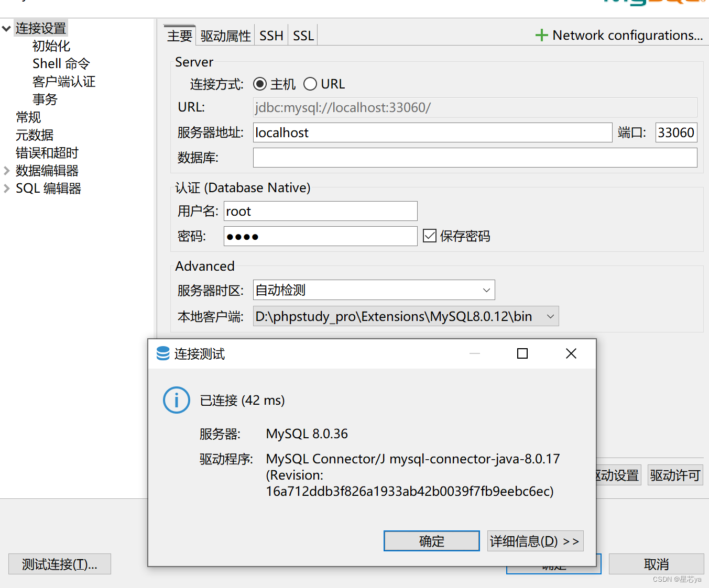
Task: Click the 连接测试 dialog title text
Action: 200,354
